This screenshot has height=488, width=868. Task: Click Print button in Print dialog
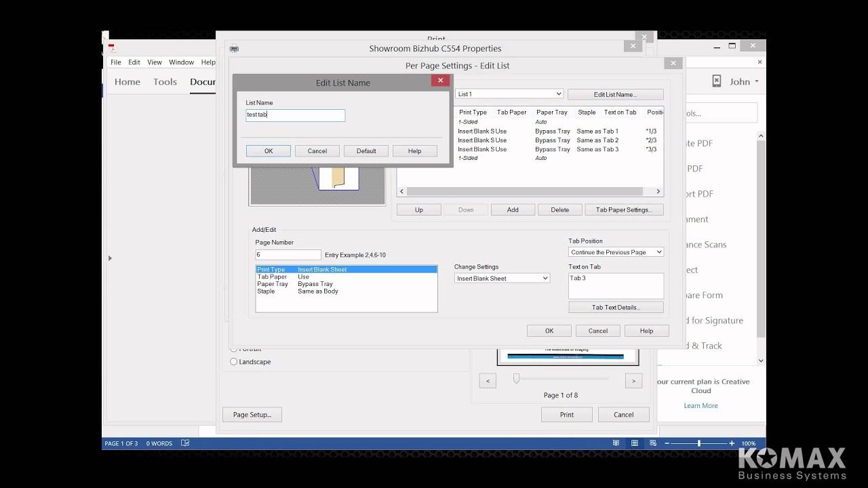point(567,415)
